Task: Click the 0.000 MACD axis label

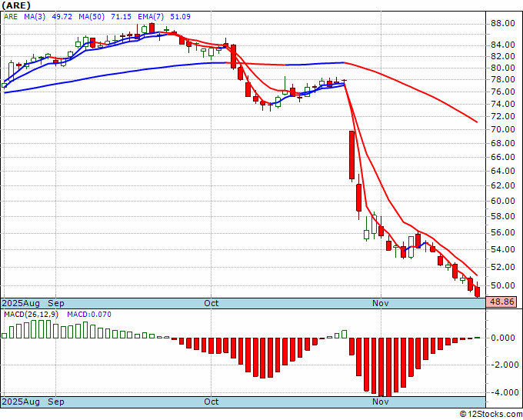Action: point(503,338)
